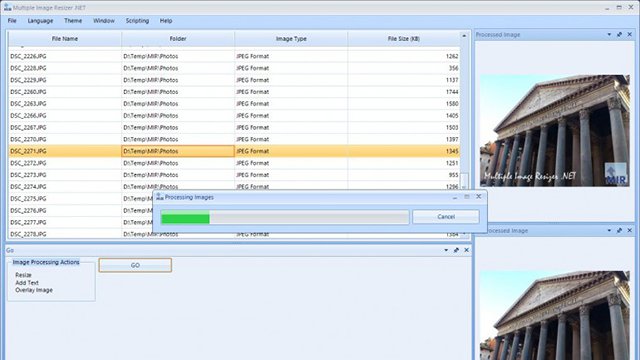Sort by File Name column header
Image resolution: width=640 pixels, height=360 pixels.
coord(64,39)
